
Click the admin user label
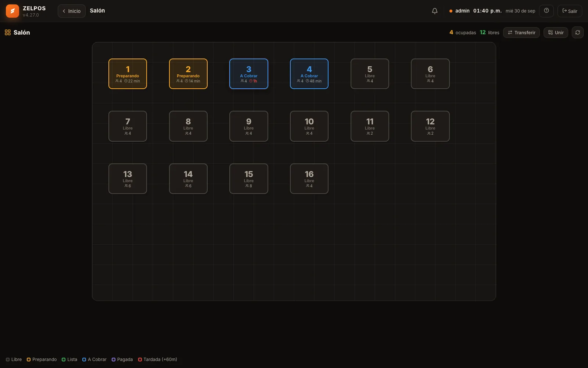(462, 11)
